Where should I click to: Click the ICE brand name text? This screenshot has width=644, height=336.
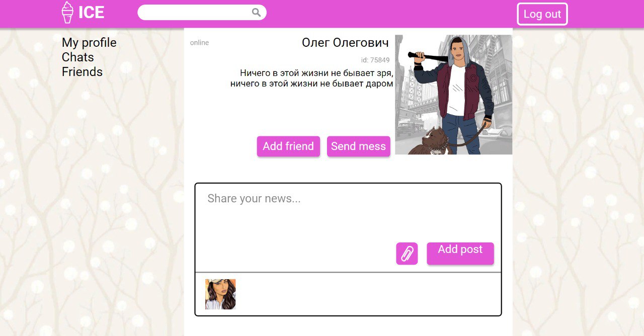(92, 13)
